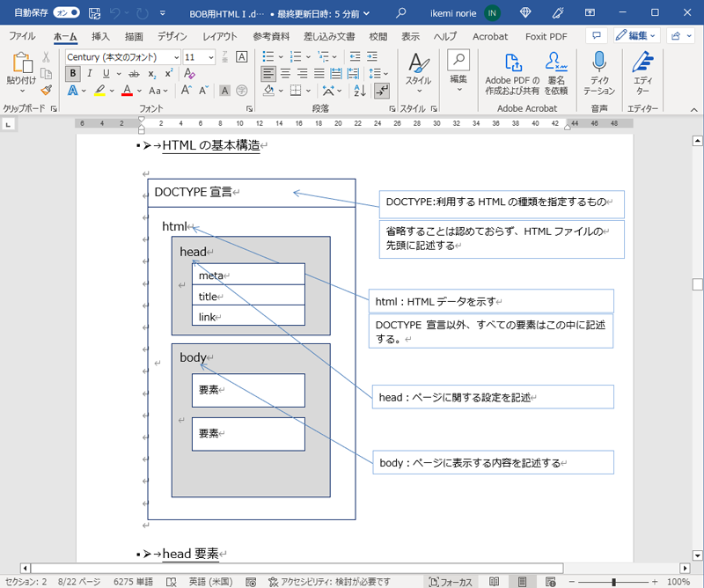704x588 pixels.
Task: Align paragraph to the right
Action: click(x=302, y=74)
